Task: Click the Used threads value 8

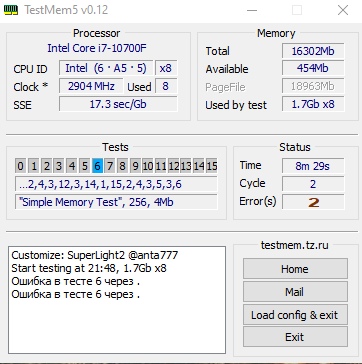Action: (166, 86)
